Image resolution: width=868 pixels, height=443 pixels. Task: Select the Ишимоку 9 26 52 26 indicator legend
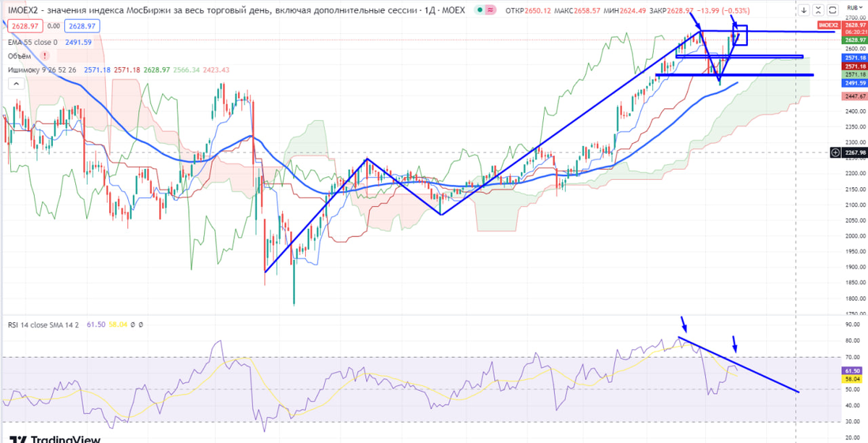coord(43,69)
